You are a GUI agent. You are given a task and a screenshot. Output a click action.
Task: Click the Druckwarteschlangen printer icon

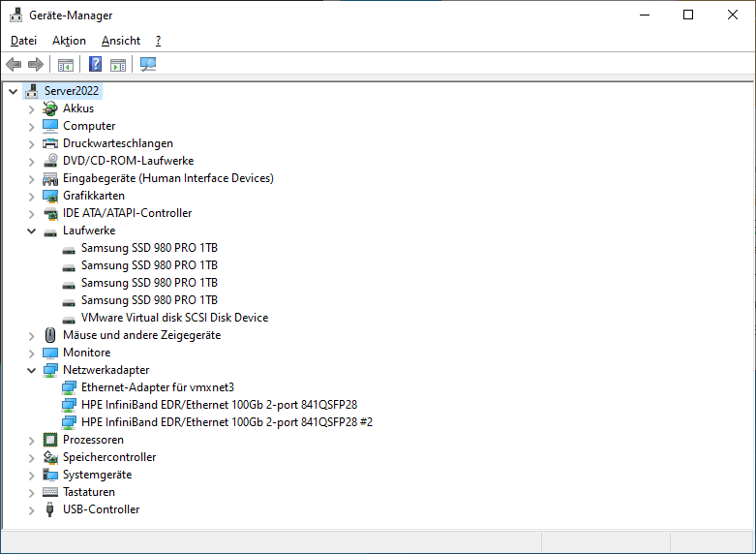point(50,143)
